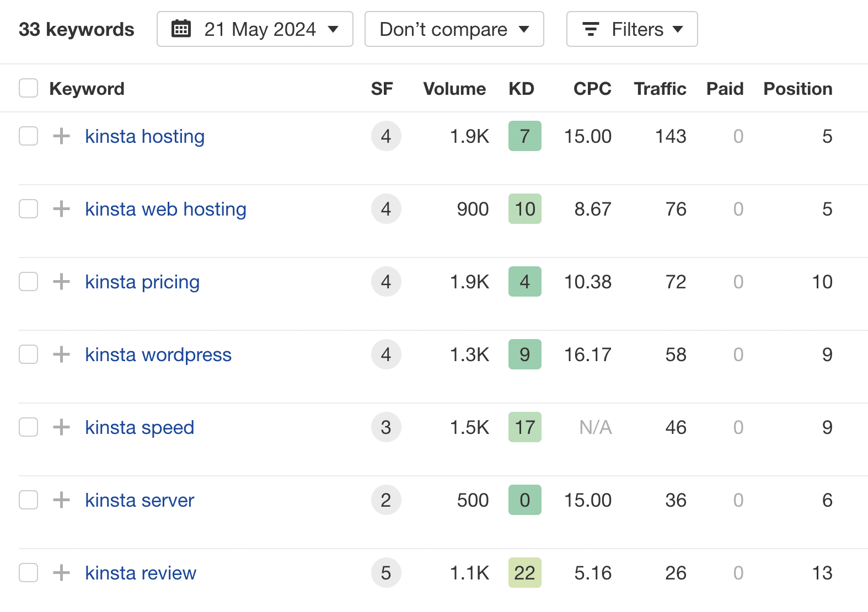Screen dimensions: 868x612
Task: Click the calendar icon in date picker
Action: [x=181, y=29]
